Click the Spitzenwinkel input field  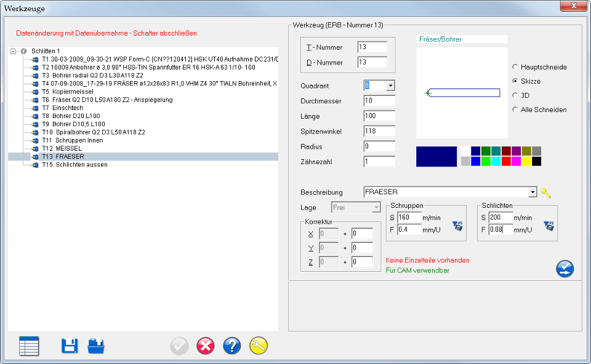point(380,132)
